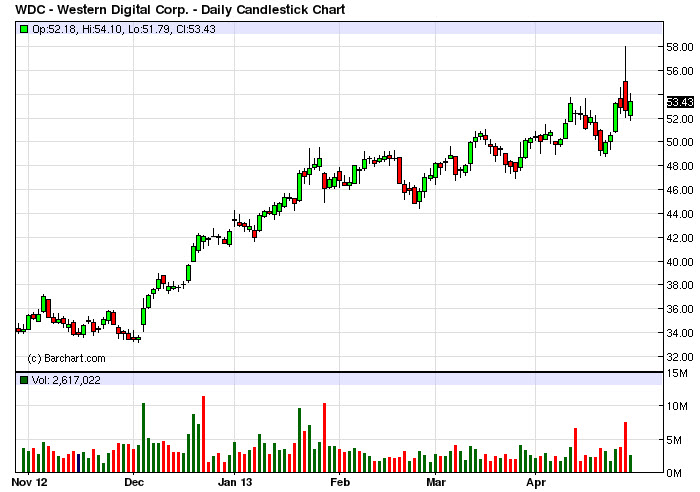Click the last green candlestick near 53.43
Viewport: 700px width, 492px height.
tap(630, 108)
